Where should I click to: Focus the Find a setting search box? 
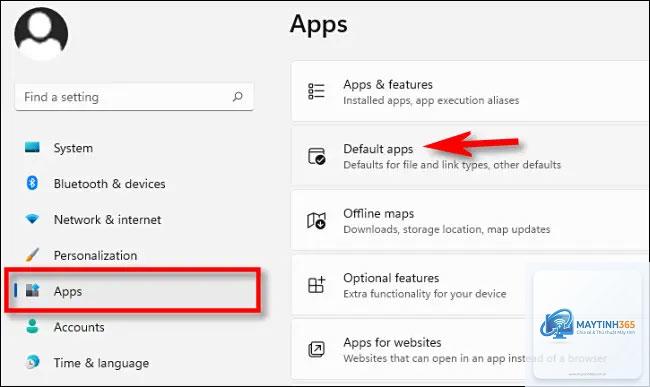[134, 97]
